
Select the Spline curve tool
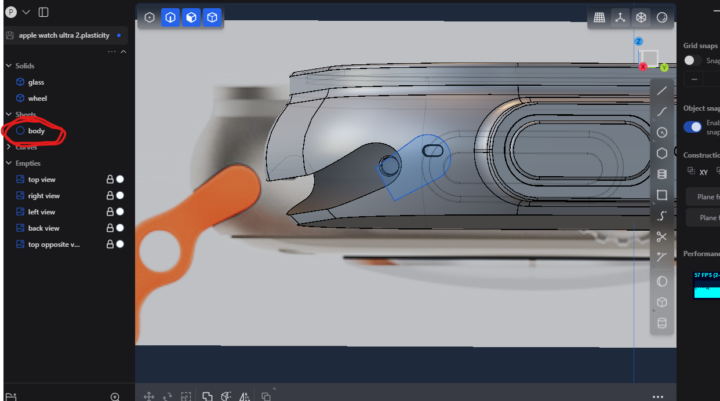coord(662,216)
